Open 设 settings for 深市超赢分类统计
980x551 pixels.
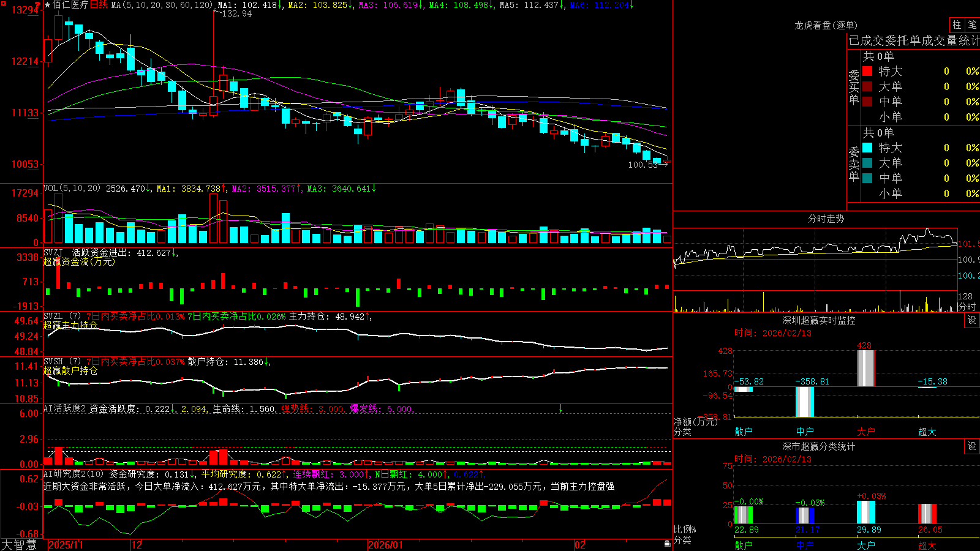coord(972,446)
